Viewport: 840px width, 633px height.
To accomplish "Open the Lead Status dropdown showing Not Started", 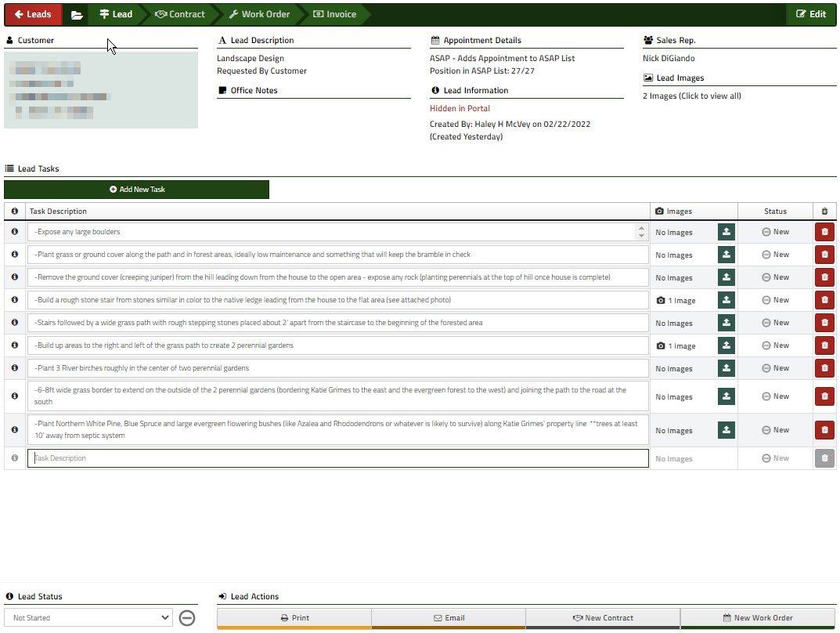I will tap(88, 617).
